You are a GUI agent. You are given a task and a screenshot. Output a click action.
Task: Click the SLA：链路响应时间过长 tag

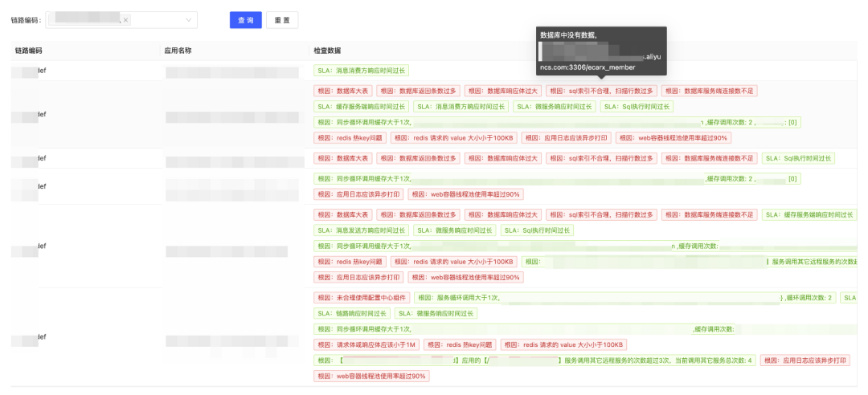coord(352,313)
